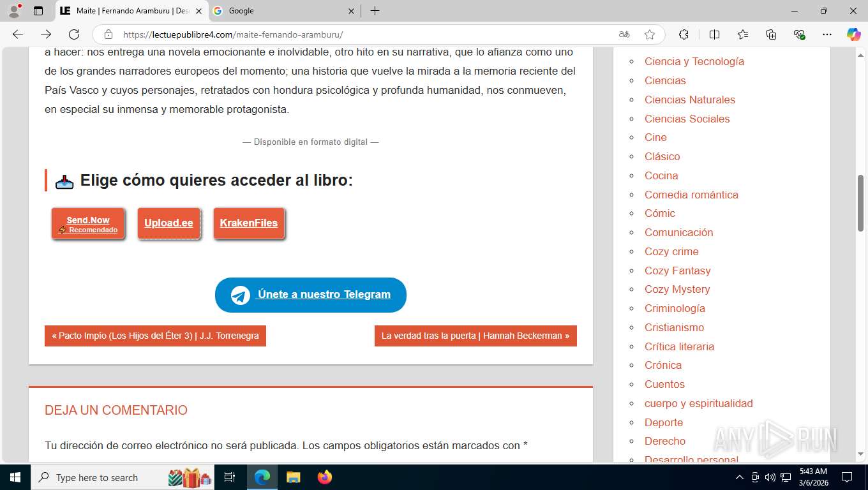Viewport: 868px width, 490px height.
Task: Click the page vertical scrollbar thumb
Action: point(860,203)
